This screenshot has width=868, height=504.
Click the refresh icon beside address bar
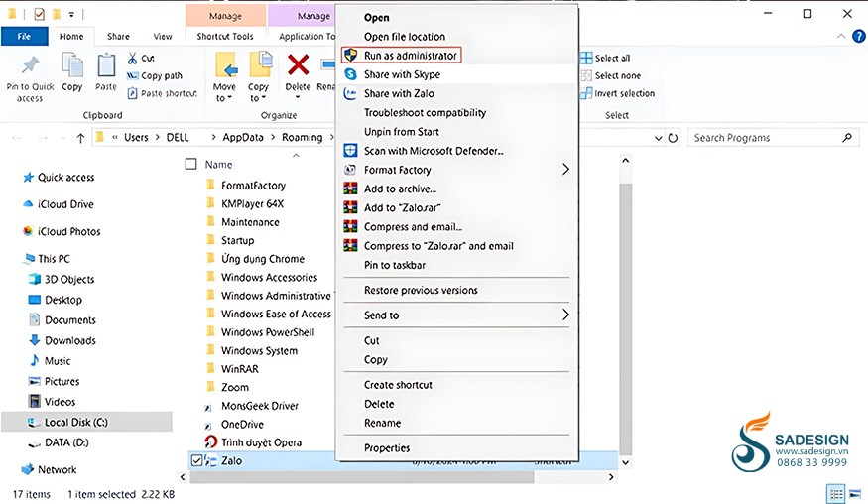click(x=673, y=138)
